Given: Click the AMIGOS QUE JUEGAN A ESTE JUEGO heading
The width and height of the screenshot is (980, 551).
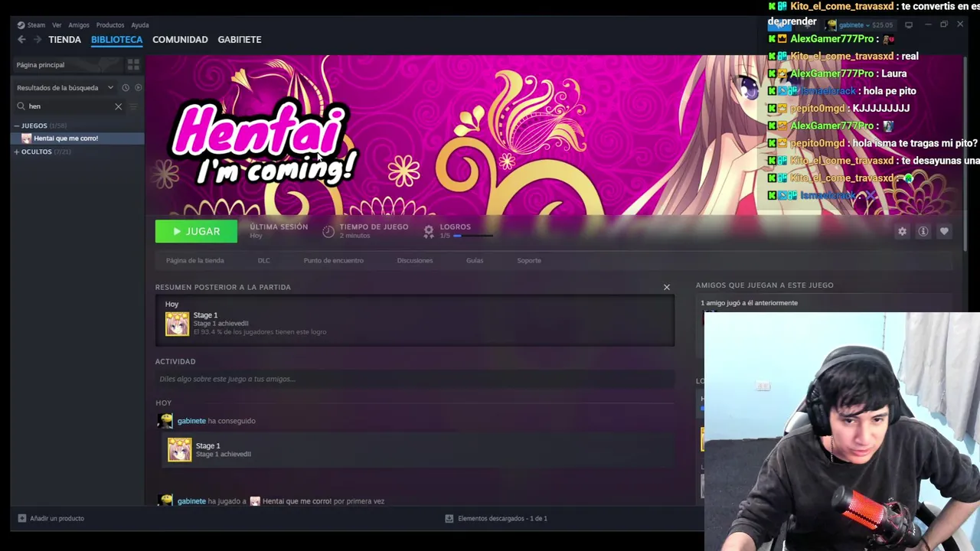Looking at the screenshot, I should point(765,285).
